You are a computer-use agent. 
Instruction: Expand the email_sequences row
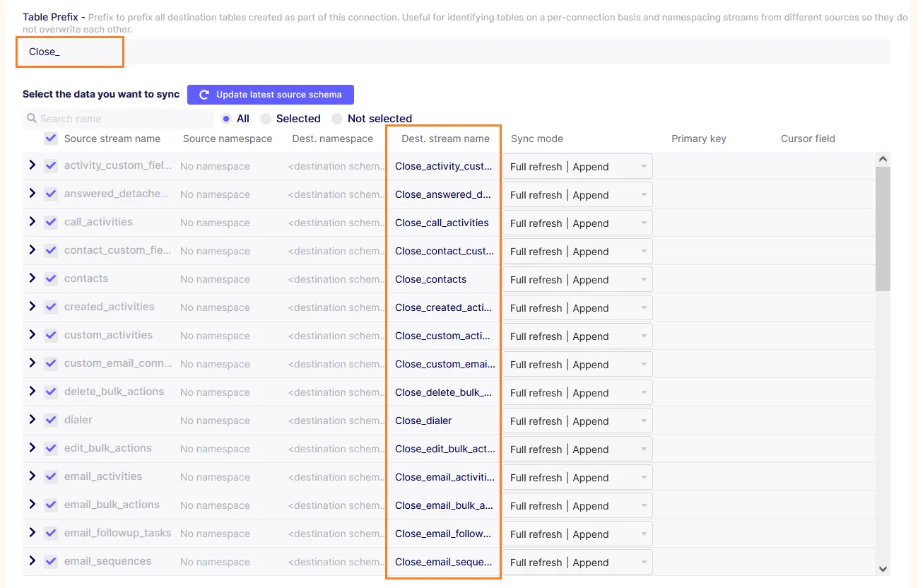pos(32,560)
